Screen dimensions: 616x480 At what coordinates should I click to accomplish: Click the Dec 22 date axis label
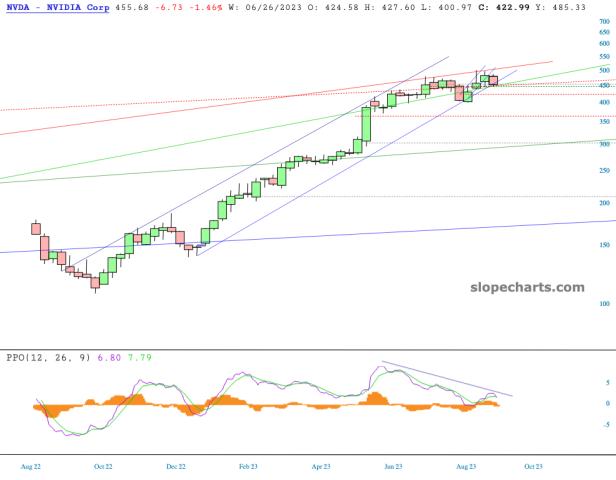coord(176,467)
